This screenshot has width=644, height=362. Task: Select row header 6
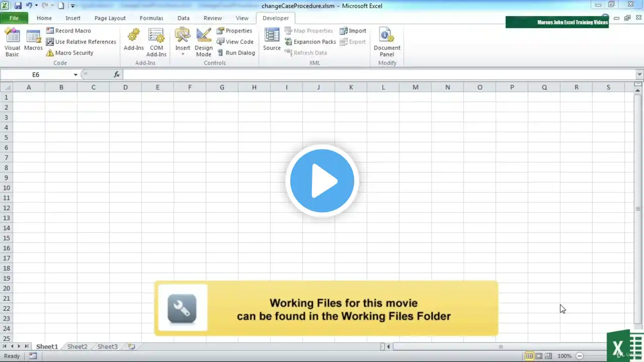point(7,147)
